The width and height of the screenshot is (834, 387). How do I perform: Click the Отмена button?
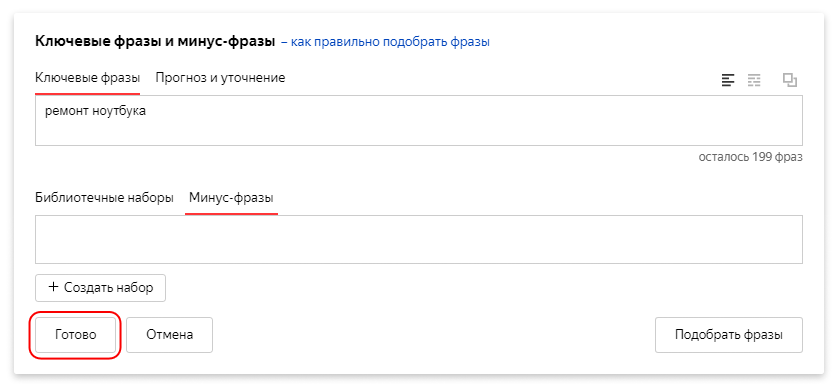[x=170, y=335]
